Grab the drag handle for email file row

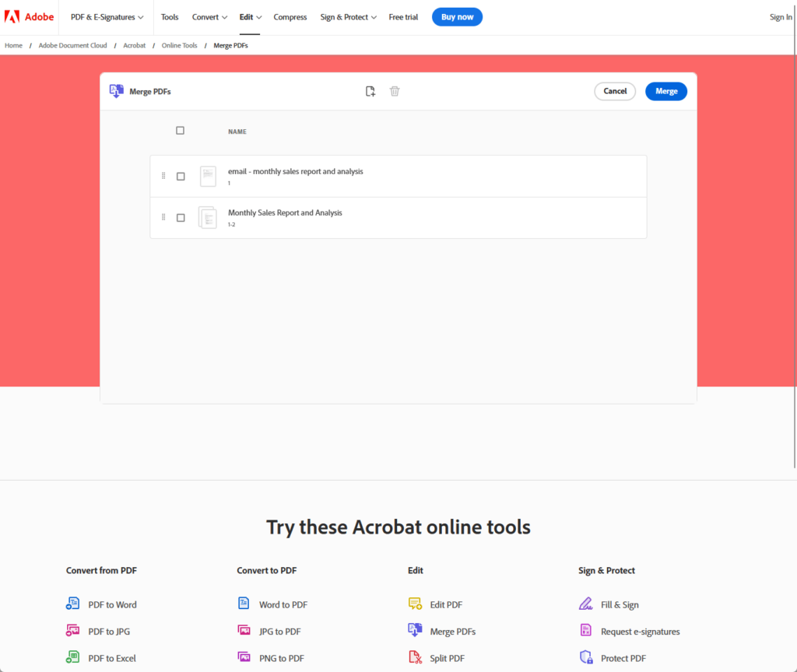(163, 176)
